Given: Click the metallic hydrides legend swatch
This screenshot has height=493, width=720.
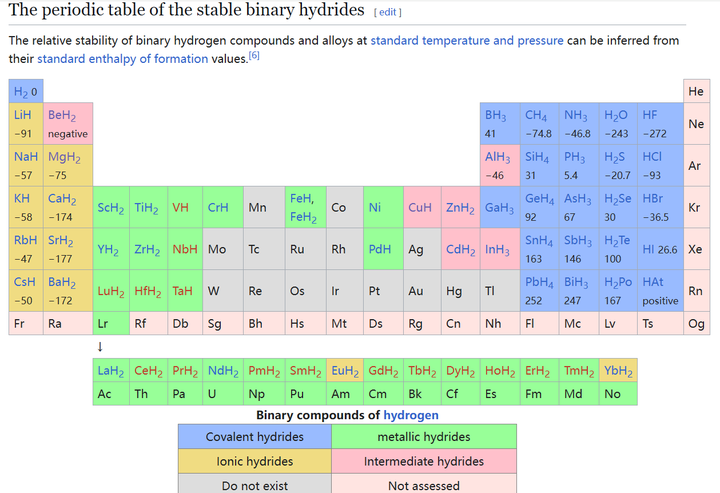Looking at the screenshot, I should 424,437.
